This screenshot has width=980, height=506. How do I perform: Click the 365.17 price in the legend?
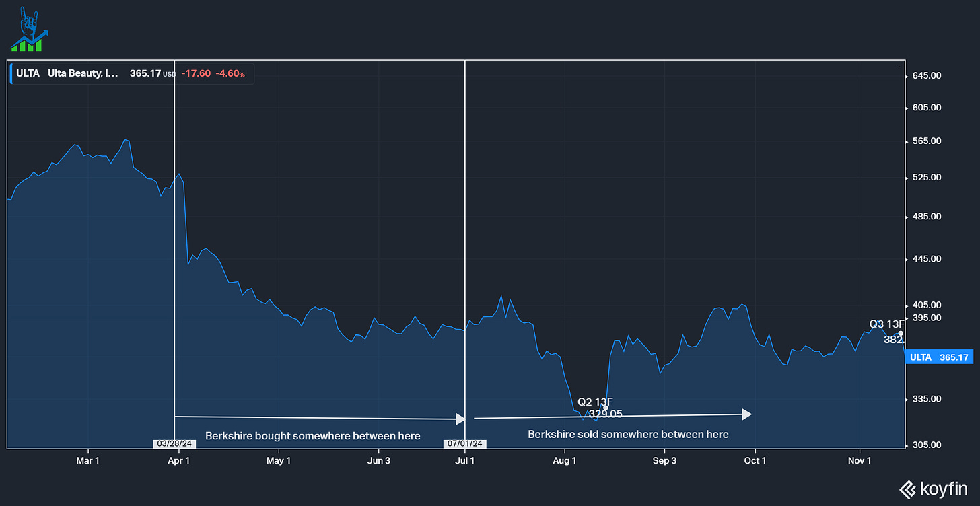tap(145, 73)
